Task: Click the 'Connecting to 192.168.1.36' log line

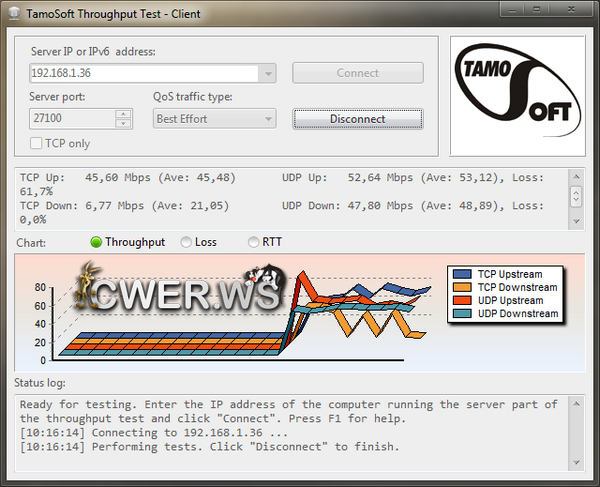Action: tap(153, 433)
